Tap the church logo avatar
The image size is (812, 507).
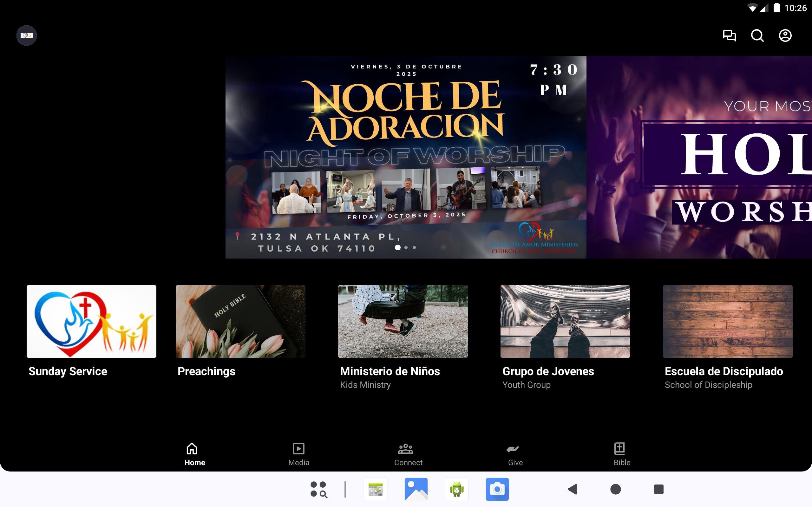tap(27, 35)
